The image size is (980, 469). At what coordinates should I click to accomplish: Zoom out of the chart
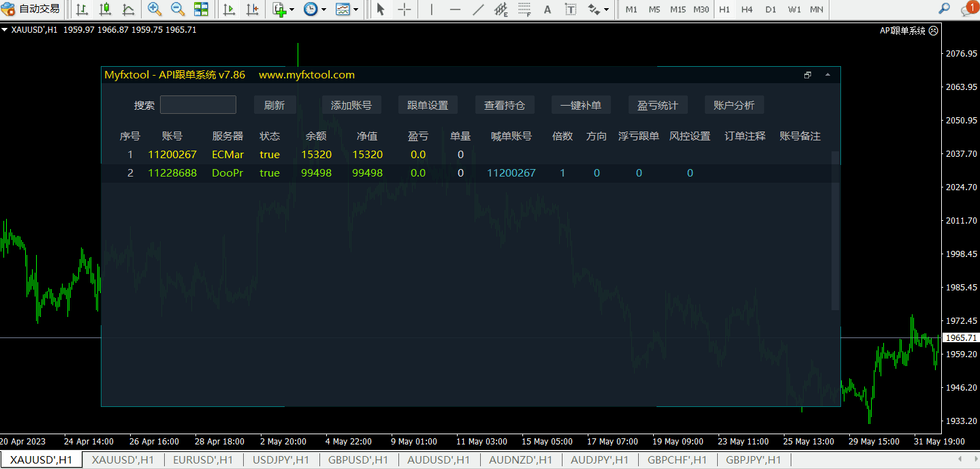click(178, 10)
